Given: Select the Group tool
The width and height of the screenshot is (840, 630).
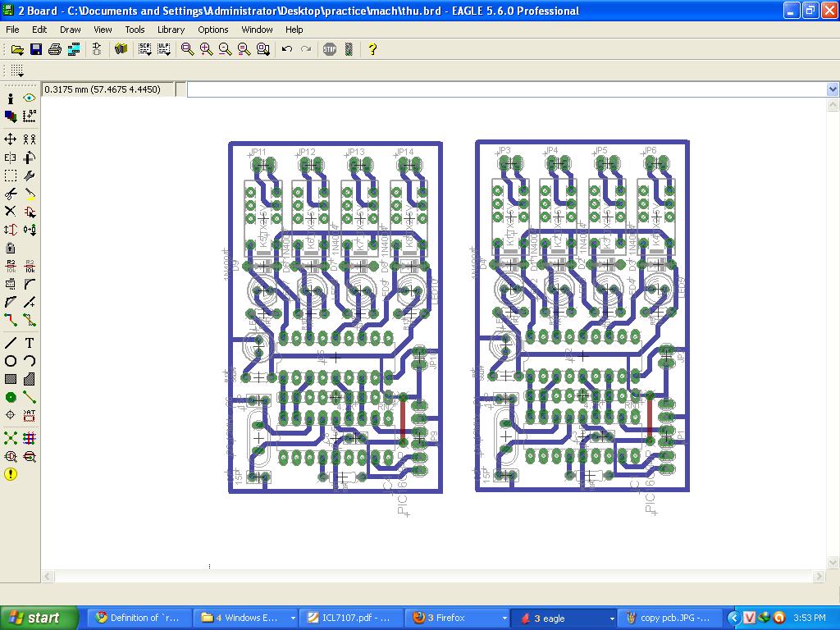Looking at the screenshot, I should tap(10, 176).
